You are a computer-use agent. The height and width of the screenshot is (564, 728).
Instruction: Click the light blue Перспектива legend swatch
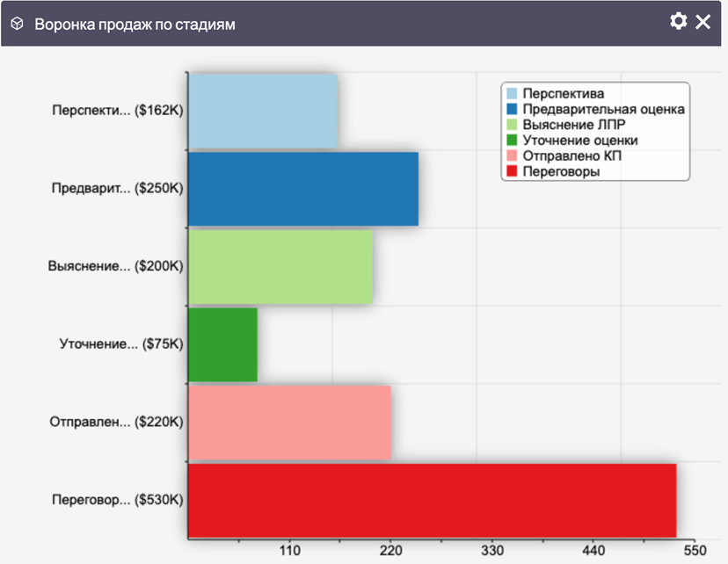tap(511, 93)
